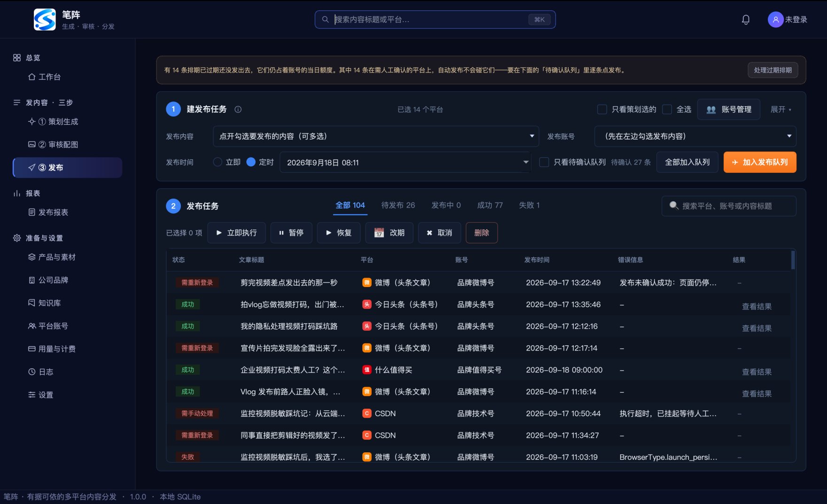
Task: Click the info icon beside 建发布任务
Action: pyautogui.click(x=238, y=109)
